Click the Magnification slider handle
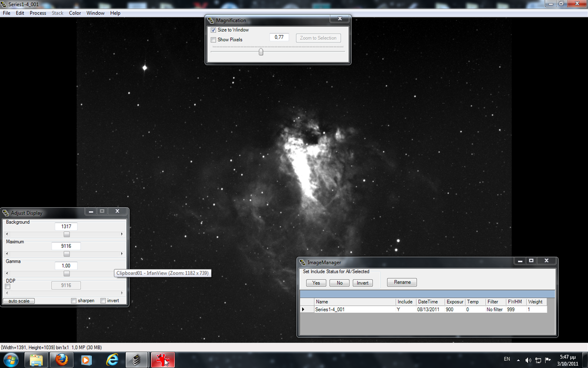 coord(260,52)
